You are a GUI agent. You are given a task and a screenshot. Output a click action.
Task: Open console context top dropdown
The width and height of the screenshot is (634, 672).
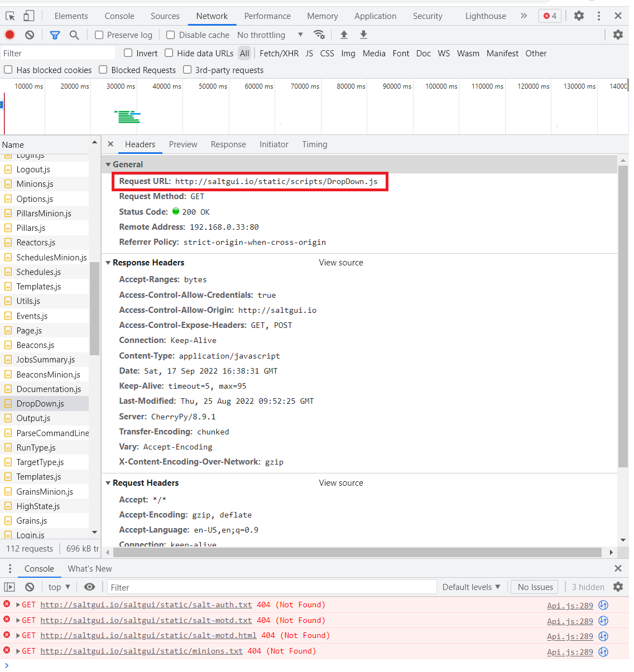point(59,587)
